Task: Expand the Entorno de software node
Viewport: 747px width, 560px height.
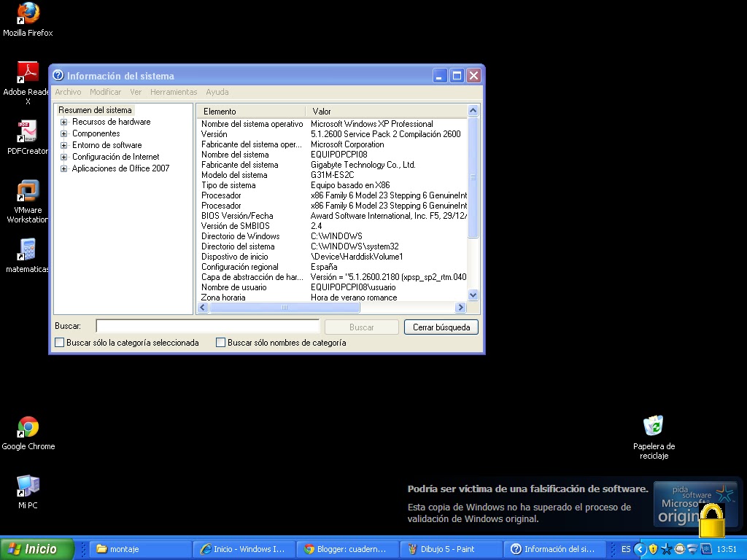Action: [x=63, y=145]
